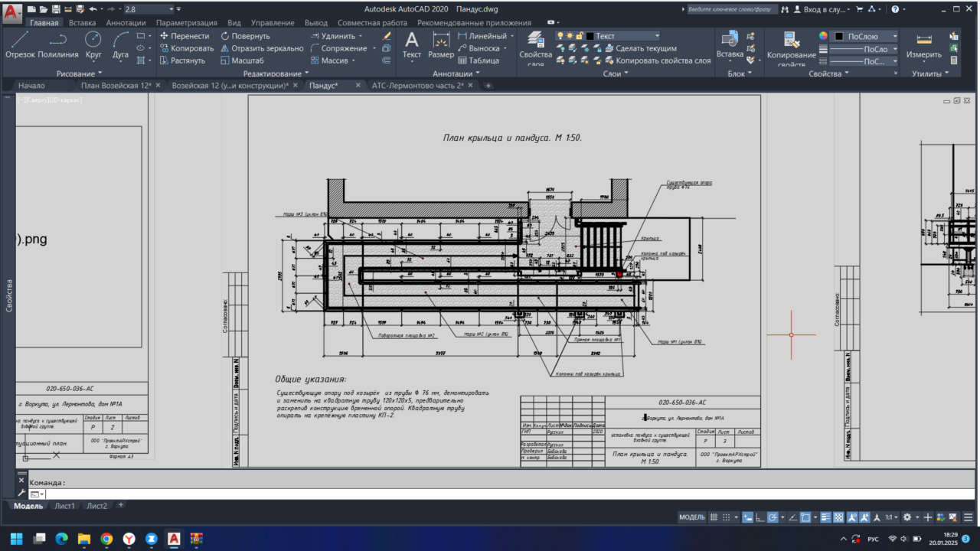The width and height of the screenshot is (980, 551).
Task: Switch to АТС-Лермонтово часть 2 drawing tab
Action: (417, 86)
